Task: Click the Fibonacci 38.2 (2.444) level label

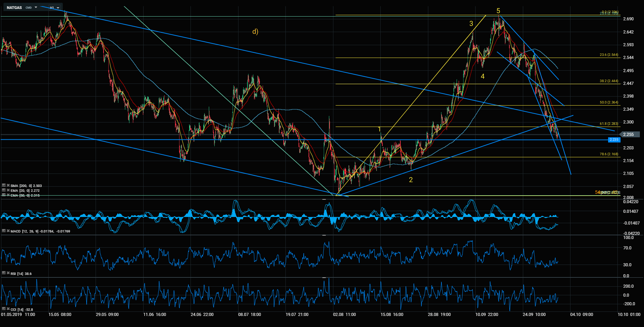Action: click(609, 81)
